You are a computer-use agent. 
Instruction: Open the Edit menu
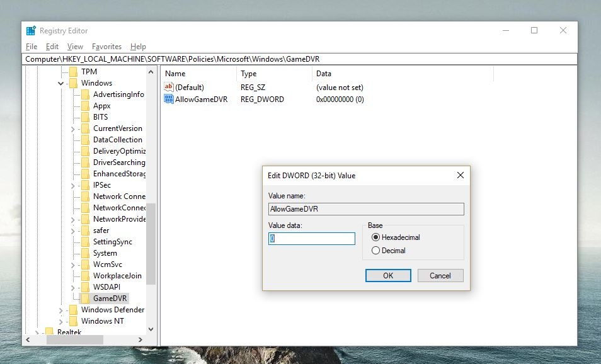tap(52, 47)
